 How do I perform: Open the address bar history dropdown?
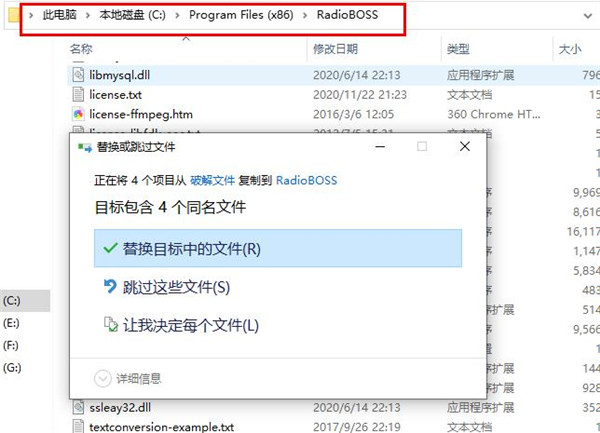click(587, 16)
